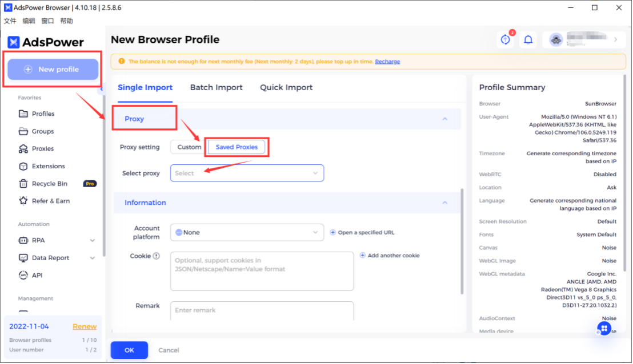The height and width of the screenshot is (364, 633).
Task: Open the 窗口 menu
Action: point(47,21)
